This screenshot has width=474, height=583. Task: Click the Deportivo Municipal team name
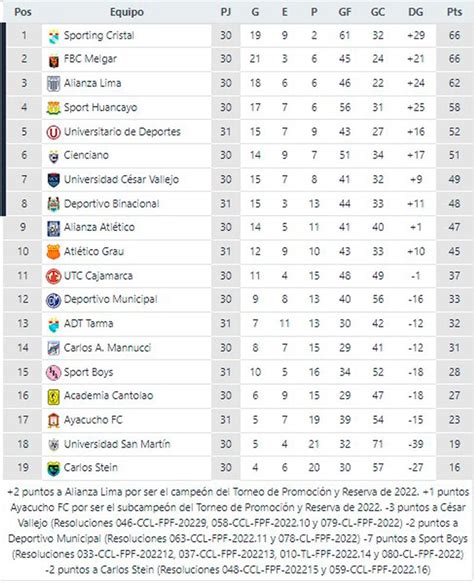click(110, 299)
